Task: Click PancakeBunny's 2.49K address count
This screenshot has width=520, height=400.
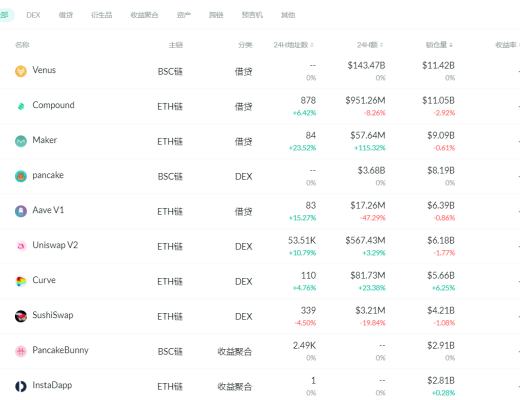Action: point(304,345)
